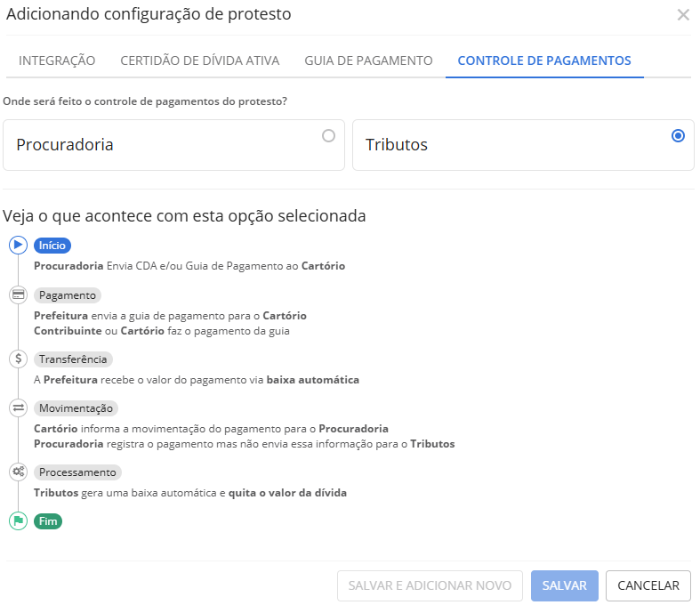Click the Fim step badge
The image size is (700, 605).
point(48,521)
